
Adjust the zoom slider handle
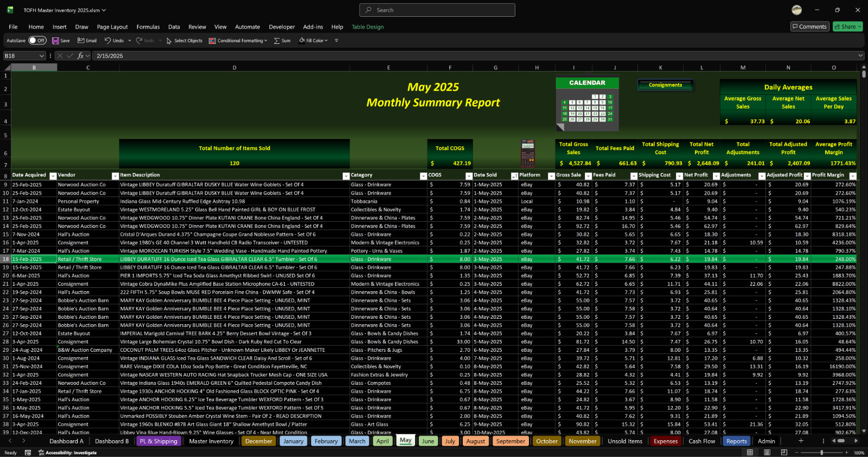coord(822,453)
